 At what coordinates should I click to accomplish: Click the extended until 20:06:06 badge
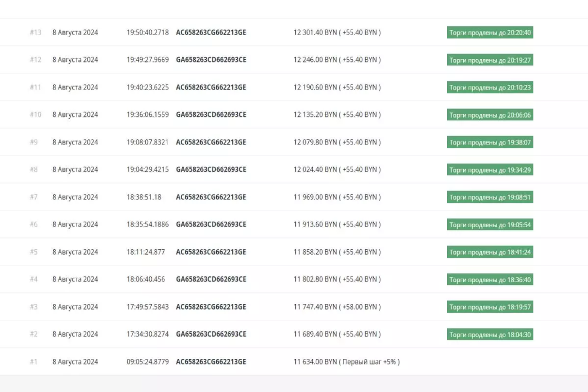[x=490, y=115]
